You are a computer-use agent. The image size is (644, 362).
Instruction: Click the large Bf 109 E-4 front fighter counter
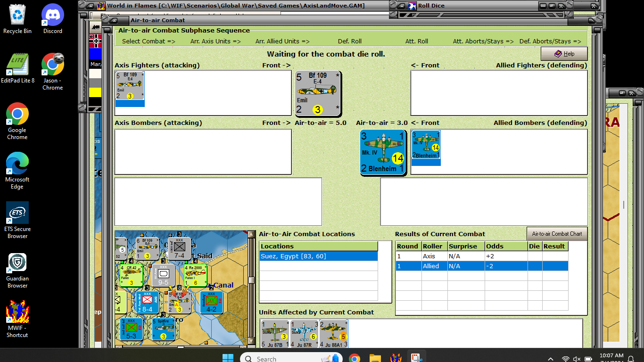point(318,93)
